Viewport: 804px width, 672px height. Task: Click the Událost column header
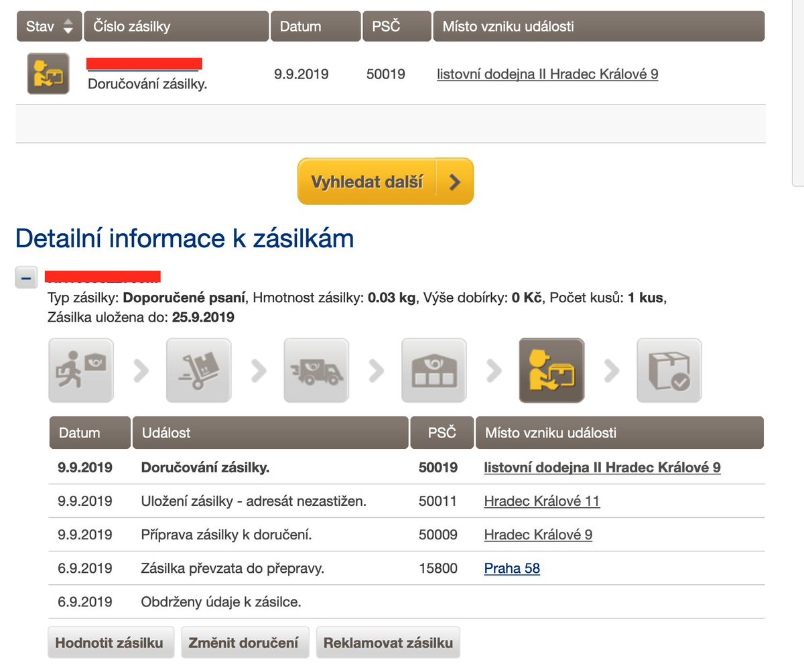(271, 433)
